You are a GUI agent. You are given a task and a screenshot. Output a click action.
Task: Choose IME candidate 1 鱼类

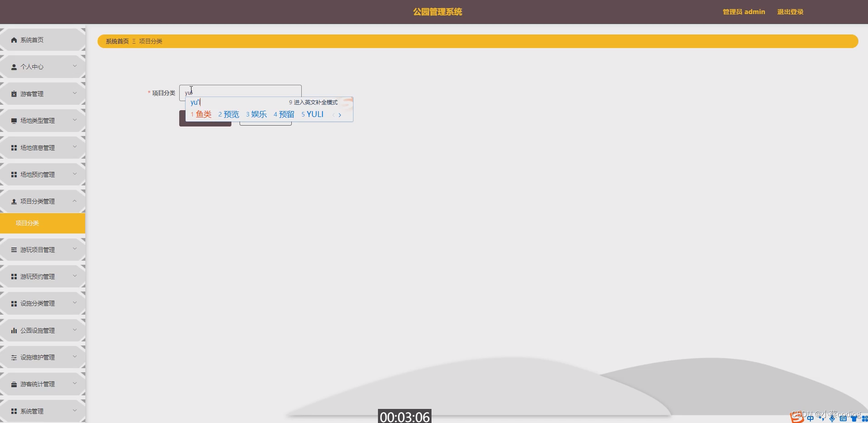201,114
